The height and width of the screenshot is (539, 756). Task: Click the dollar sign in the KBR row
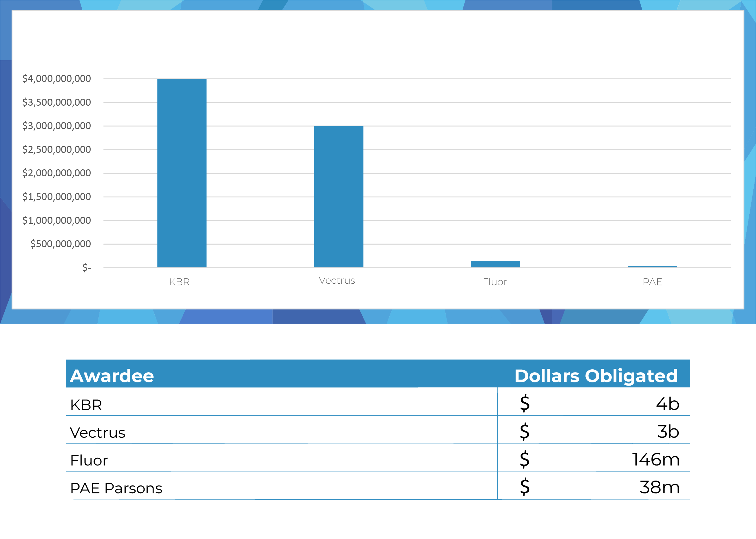[x=525, y=403]
